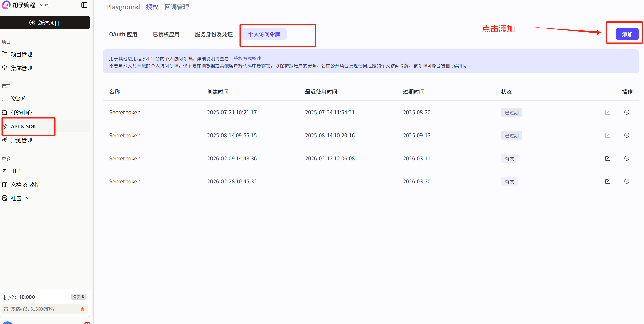
Task: Switch to the Playground tab
Action: [x=123, y=7]
